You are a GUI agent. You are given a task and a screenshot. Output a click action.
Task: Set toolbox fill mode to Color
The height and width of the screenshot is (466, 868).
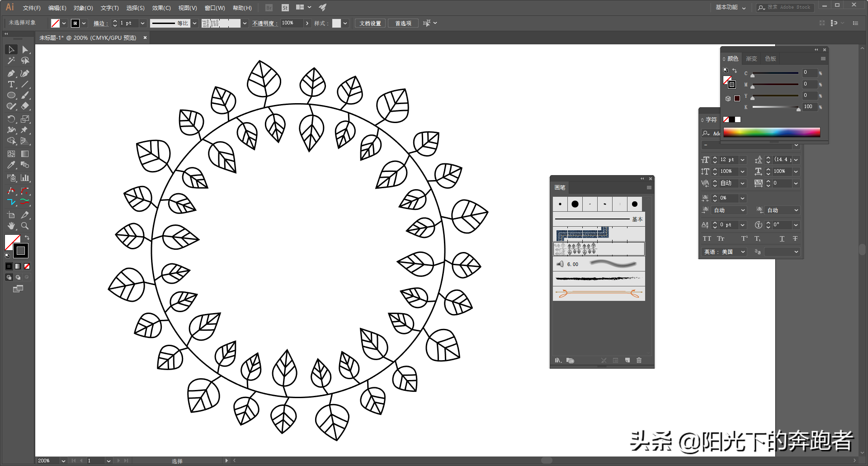9,266
